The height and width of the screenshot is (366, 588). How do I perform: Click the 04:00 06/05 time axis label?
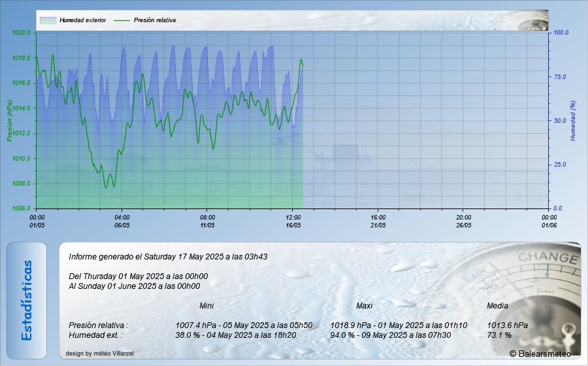point(122,222)
